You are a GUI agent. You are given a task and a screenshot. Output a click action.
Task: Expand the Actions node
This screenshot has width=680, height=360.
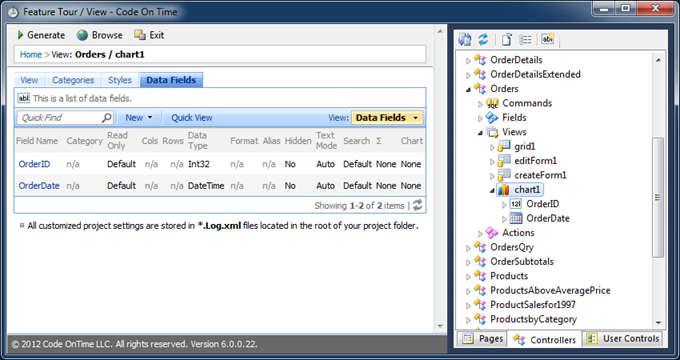[480, 234]
